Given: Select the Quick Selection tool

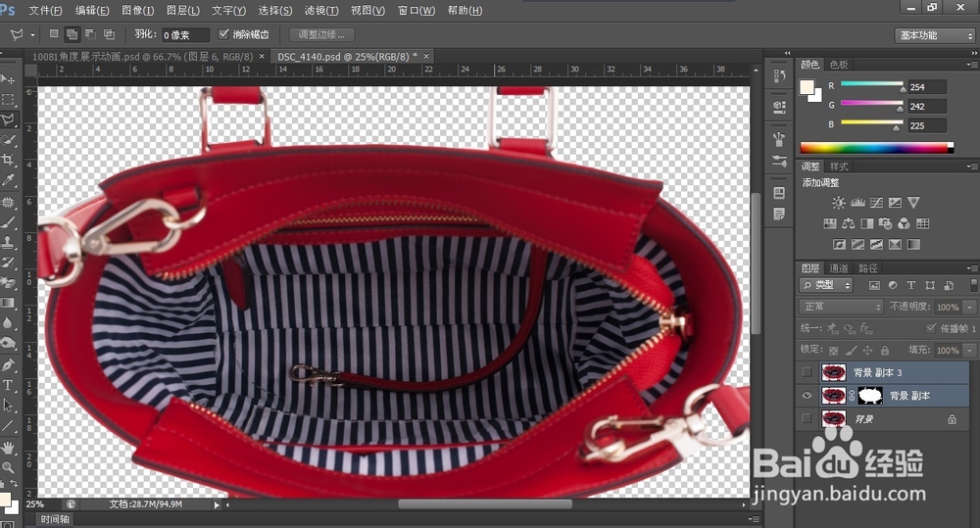Looking at the screenshot, I should click(8, 140).
